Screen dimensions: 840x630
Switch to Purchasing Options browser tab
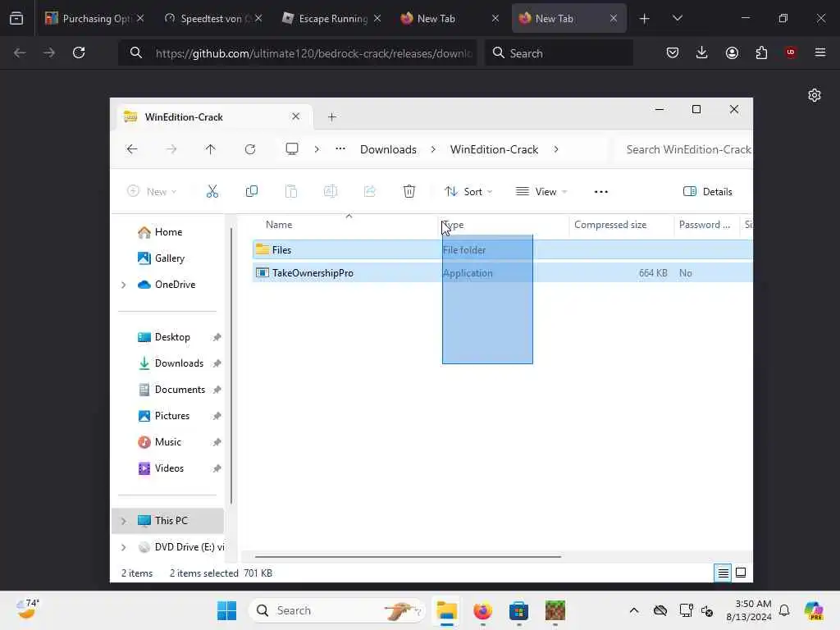click(94, 18)
